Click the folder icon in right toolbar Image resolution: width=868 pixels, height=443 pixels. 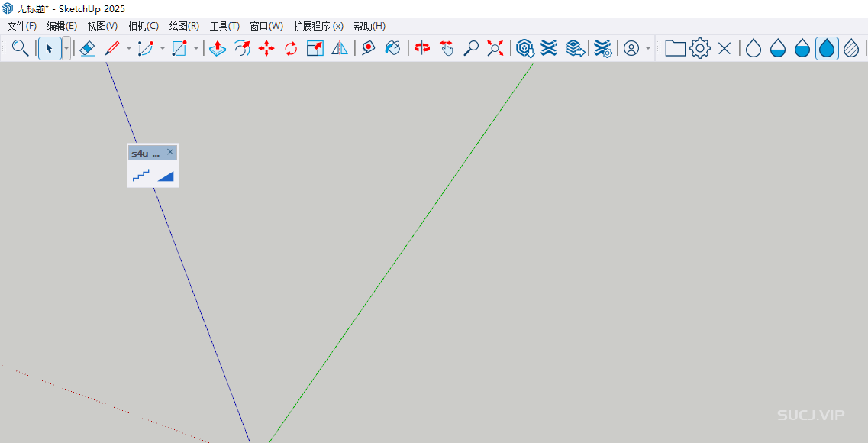(675, 48)
